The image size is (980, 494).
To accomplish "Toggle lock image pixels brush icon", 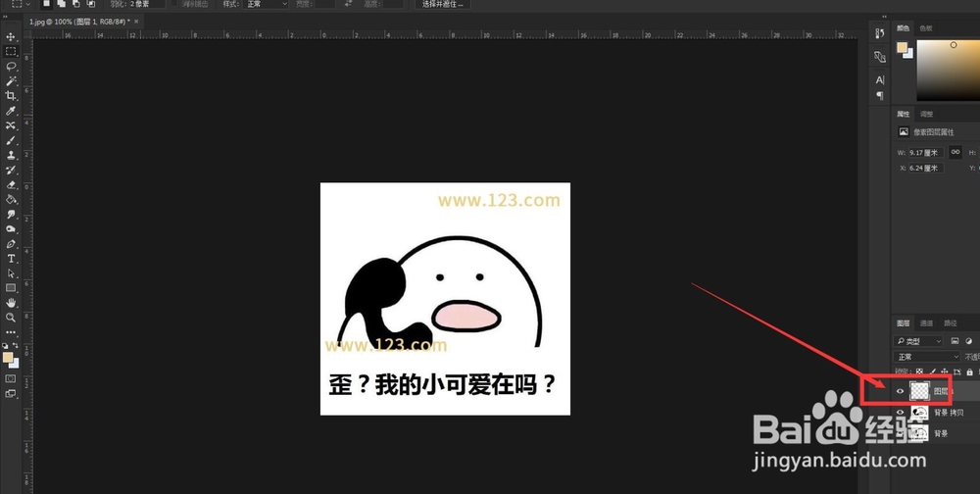I will [933, 372].
